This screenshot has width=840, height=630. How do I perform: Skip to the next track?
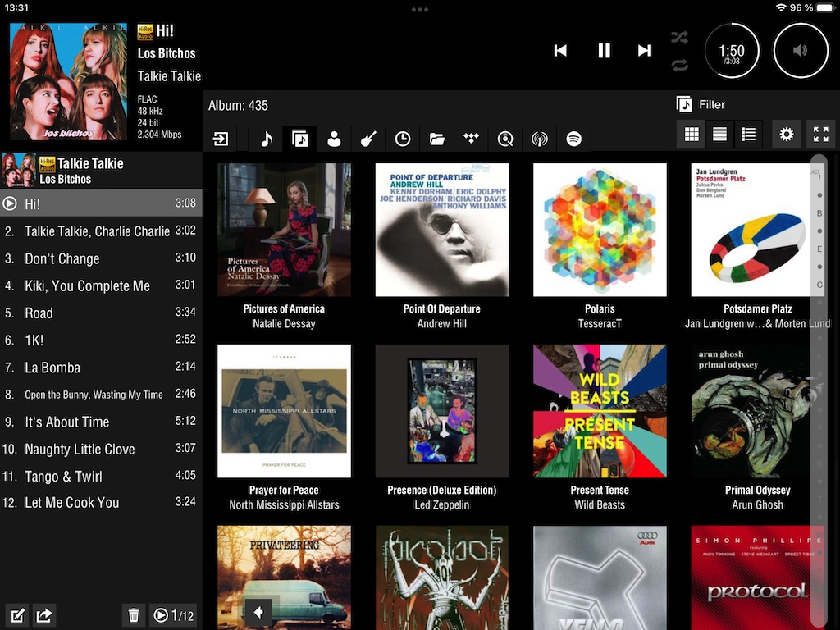pos(644,50)
